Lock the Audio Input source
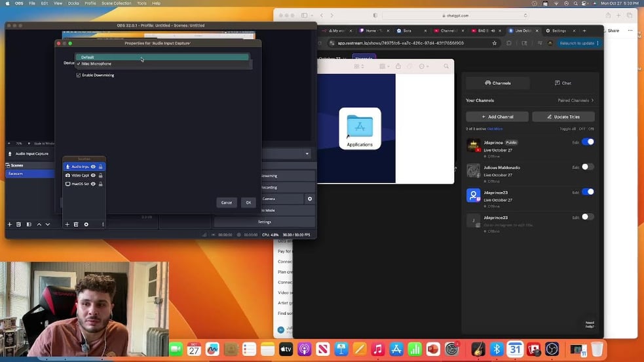644x362 pixels. coord(101,167)
